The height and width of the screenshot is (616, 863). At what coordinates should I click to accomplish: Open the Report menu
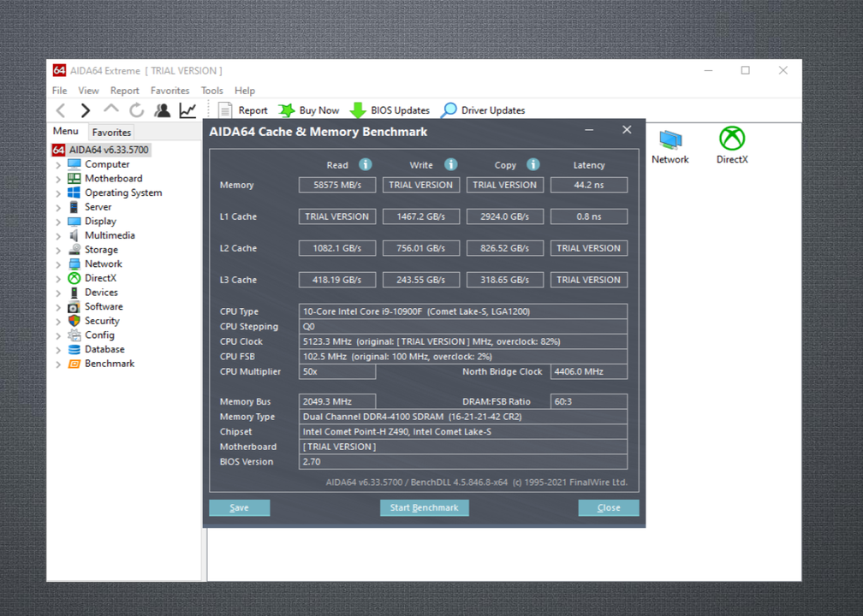(124, 90)
